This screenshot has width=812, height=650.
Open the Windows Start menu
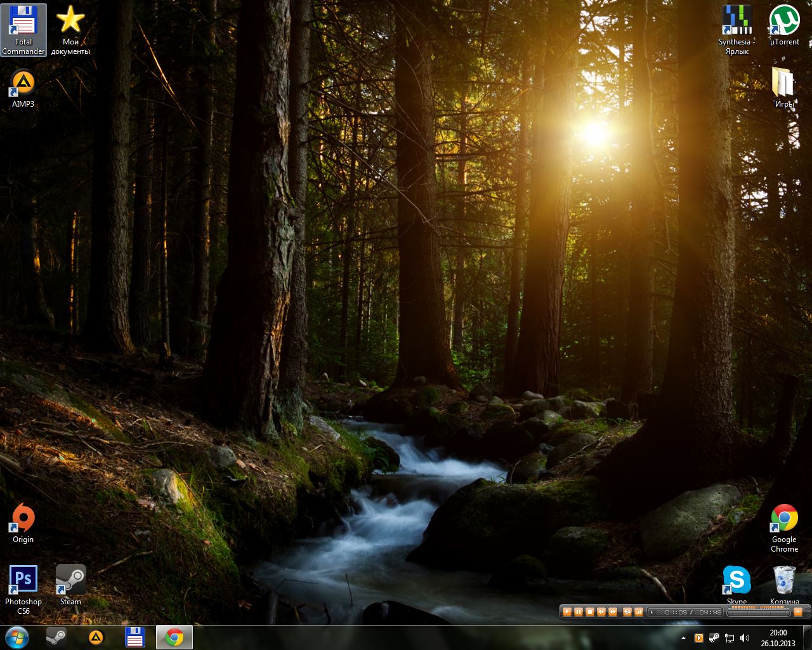16,637
